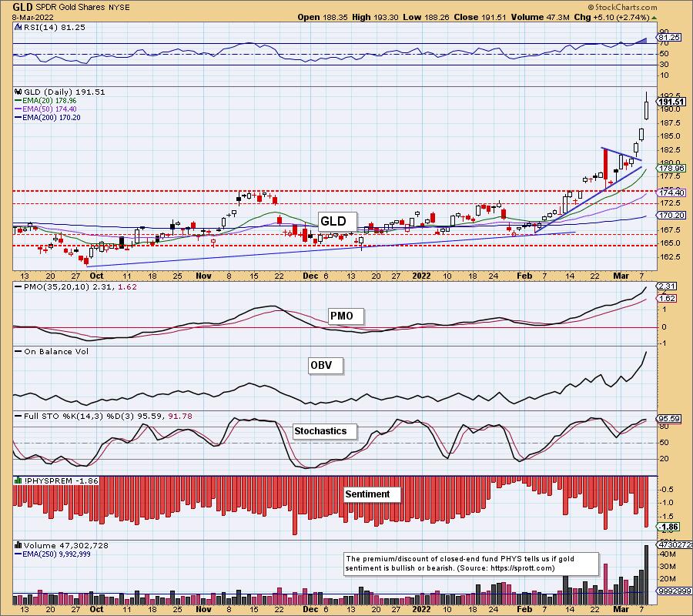Click the 'Volume 47,302,728' legend text
Image resolution: width=693 pixels, height=616 pixels.
point(66,546)
